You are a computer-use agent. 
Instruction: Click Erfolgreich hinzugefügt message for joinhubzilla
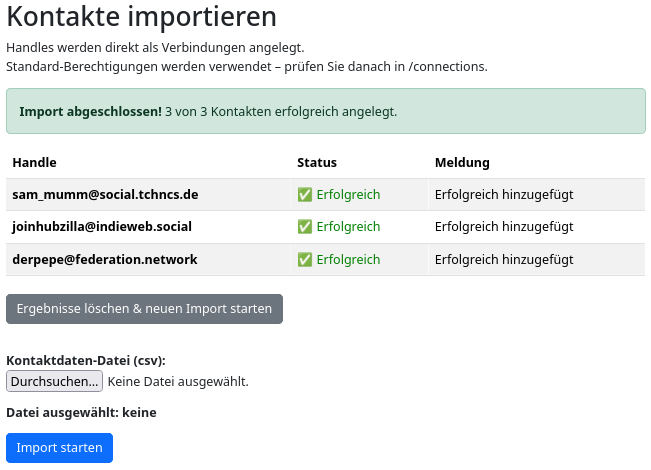[504, 227]
